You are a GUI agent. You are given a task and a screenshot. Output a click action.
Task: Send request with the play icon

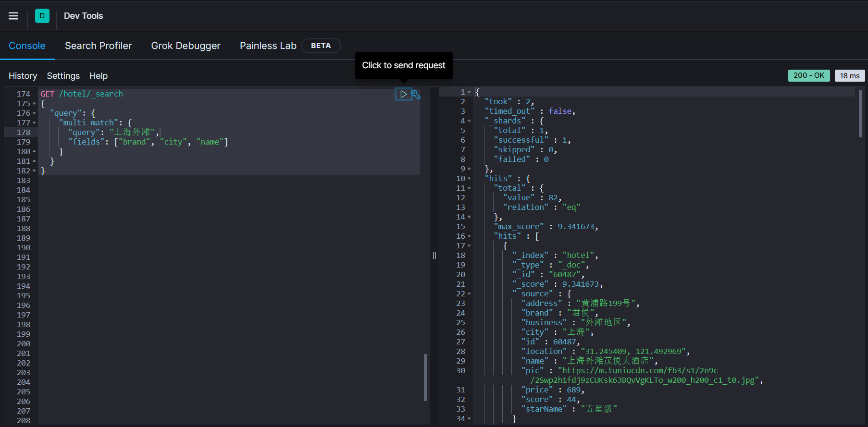point(403,94)
